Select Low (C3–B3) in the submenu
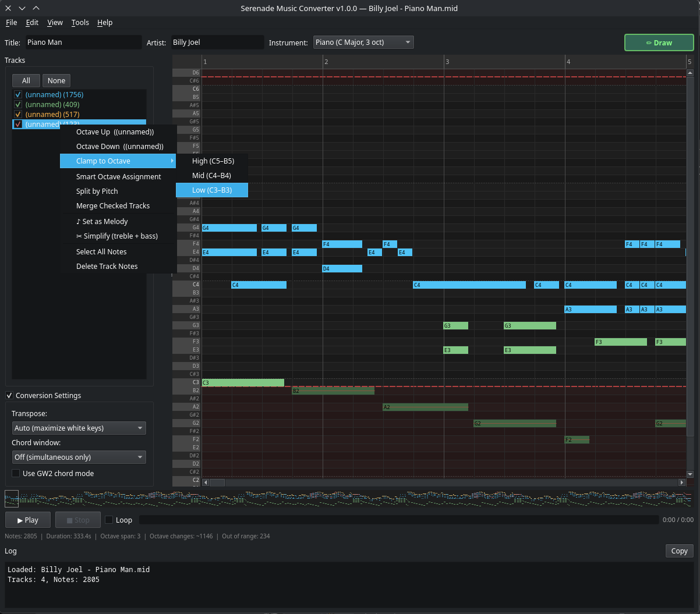700x614 pixels. 211,190
